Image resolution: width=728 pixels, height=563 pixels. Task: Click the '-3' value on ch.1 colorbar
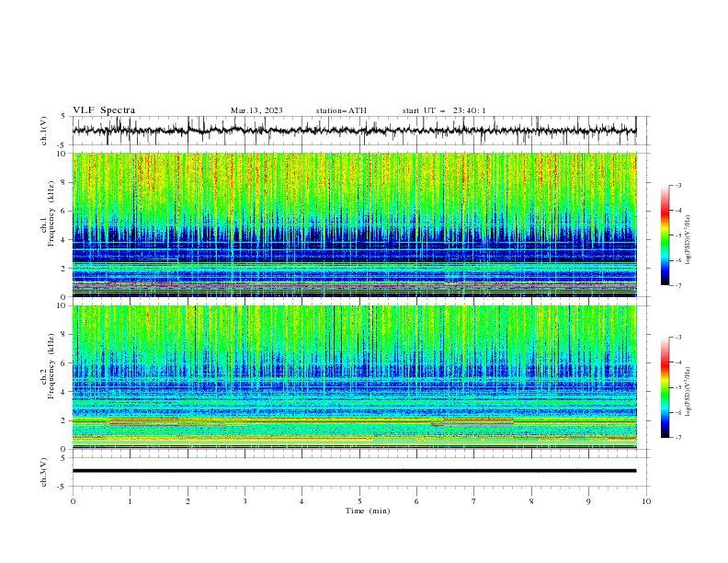pos(677,185)
